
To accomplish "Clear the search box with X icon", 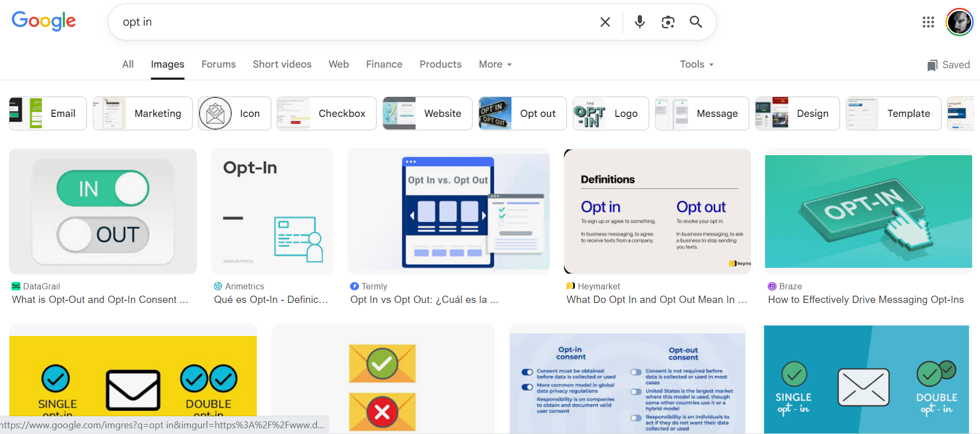I will pyautogui.click(x=605, y=22).
